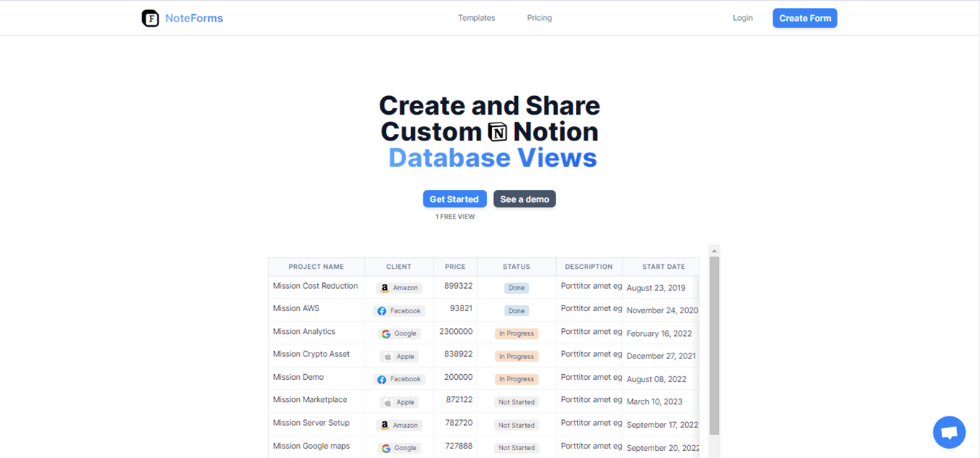Click the Amazon icon in Mission Cost Reduction row

[385, 288]
